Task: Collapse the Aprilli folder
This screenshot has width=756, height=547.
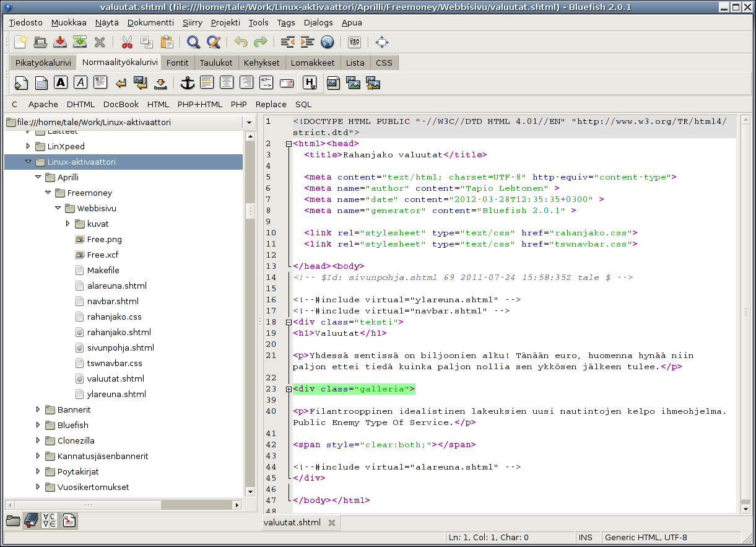Action: 38,177
